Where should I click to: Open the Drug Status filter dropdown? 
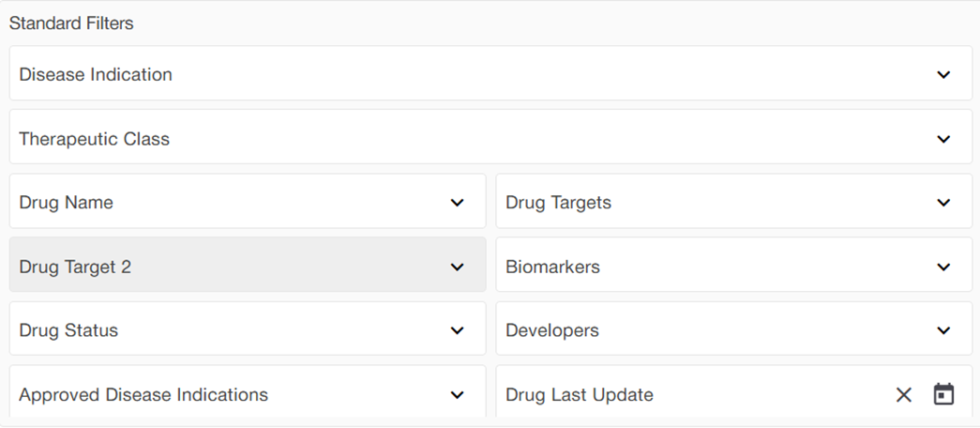pyautogui.click(x=234, y=329)
